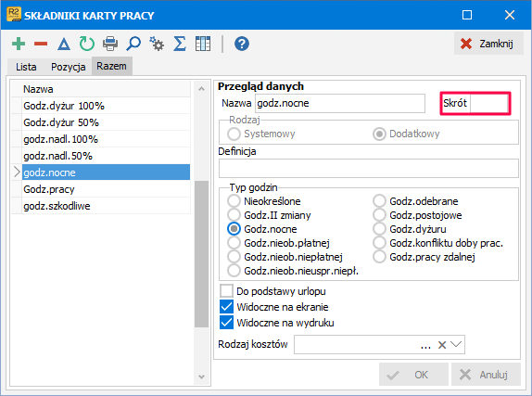Open settings via the gears icon
The width and height of the screenshot is (532, 396).
[x=157, y=44]
